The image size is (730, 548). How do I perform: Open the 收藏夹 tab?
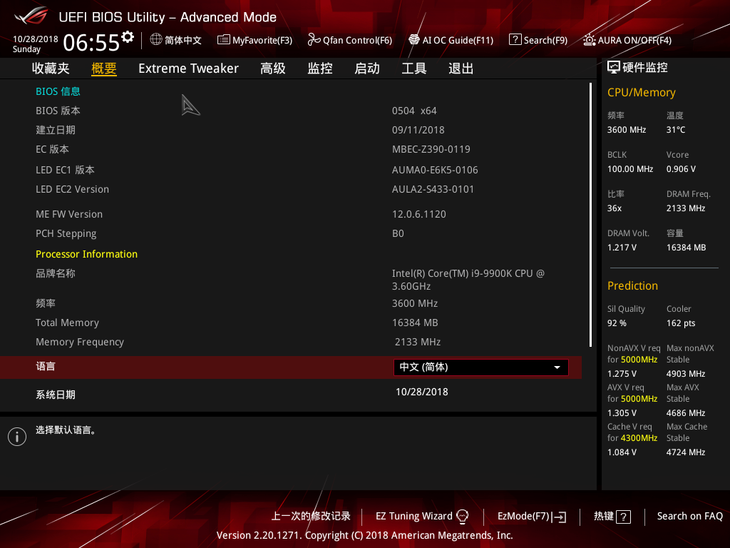(x=51, y=68)
